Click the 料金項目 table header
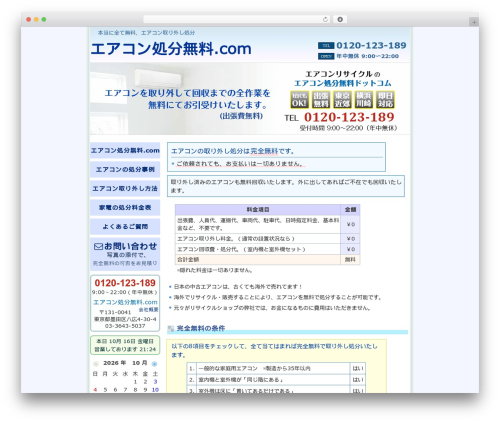This screenshot has width=500, height=423. point(258,210)
